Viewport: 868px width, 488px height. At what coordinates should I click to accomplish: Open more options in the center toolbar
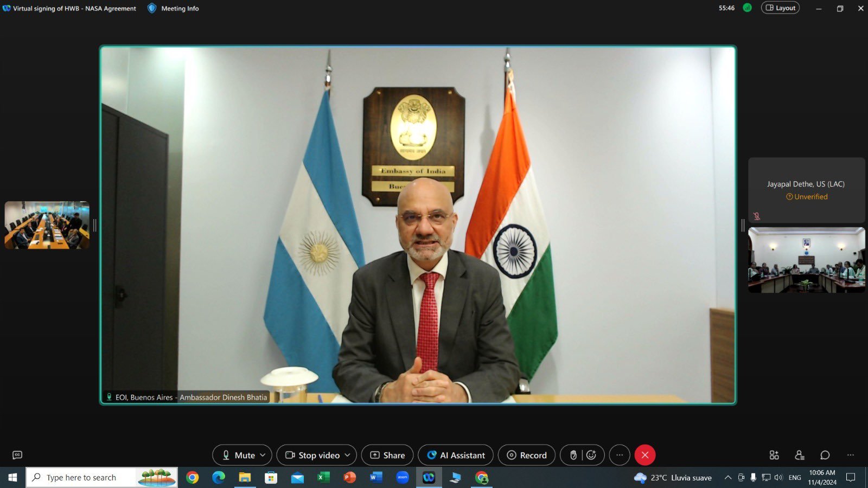pyautogui.click(x=620, y=455)
